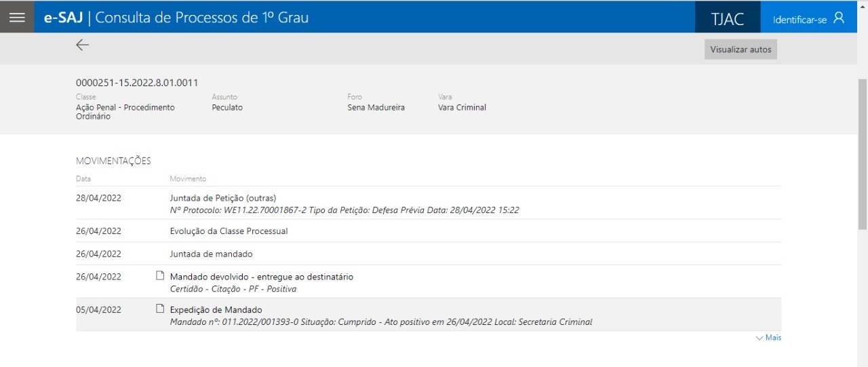Click process number 0000251-15.2022.8.01.0011
The width and height of the screenshot is (868, 367).
(x=137, y=83)
